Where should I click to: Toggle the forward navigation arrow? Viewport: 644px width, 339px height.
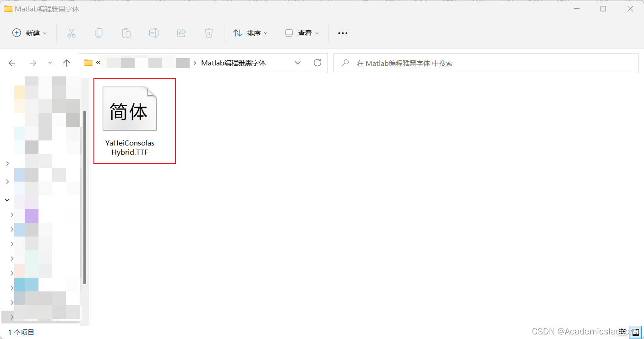click(33, 63)
